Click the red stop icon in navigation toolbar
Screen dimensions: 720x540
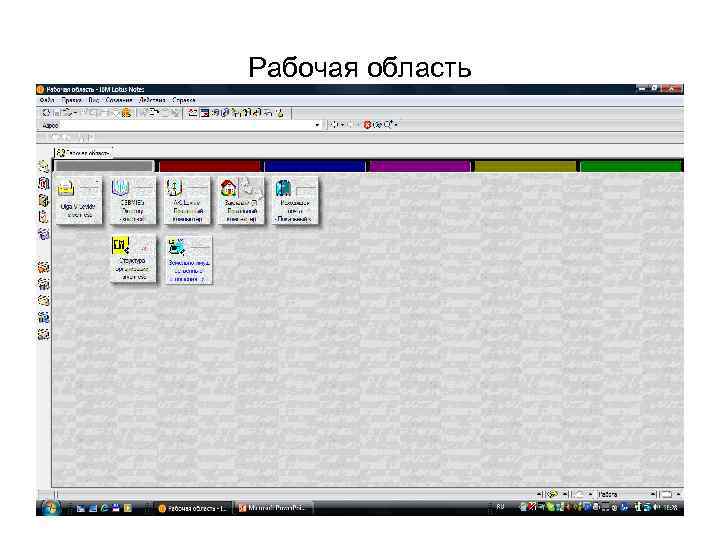(x=367, y=124)
